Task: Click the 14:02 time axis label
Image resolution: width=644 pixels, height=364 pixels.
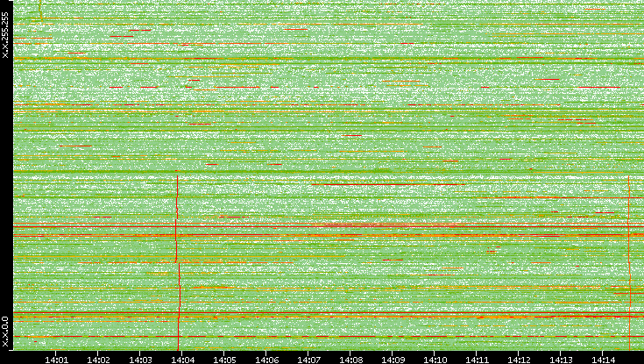Action: 98,360
